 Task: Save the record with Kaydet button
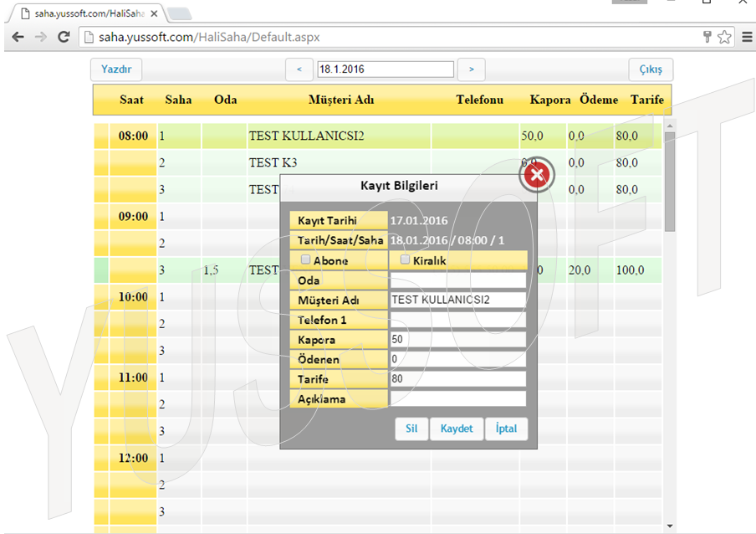coord(457,429)
